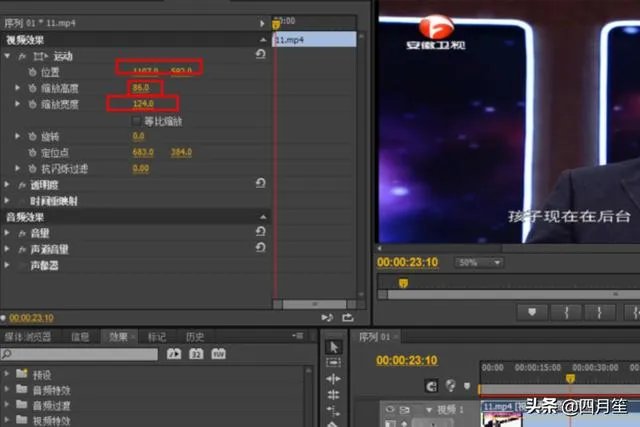The image size is (640, 427).
Task: Expand the 音频过渡 folder
Action: tap(7, 404)
